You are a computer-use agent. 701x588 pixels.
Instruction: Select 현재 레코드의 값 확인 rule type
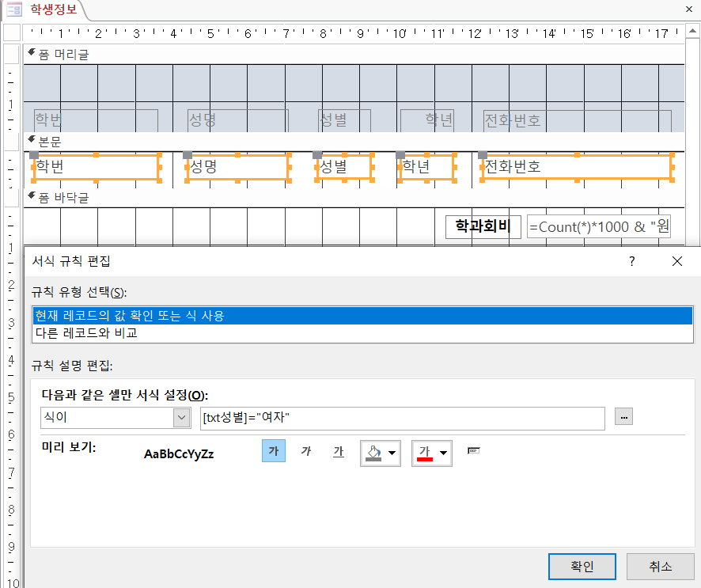click(x=362, y=315)
